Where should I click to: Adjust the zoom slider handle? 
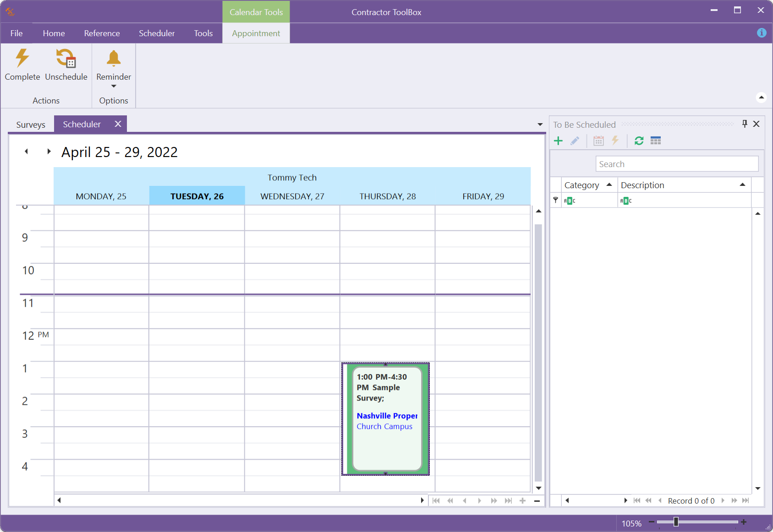676,522
